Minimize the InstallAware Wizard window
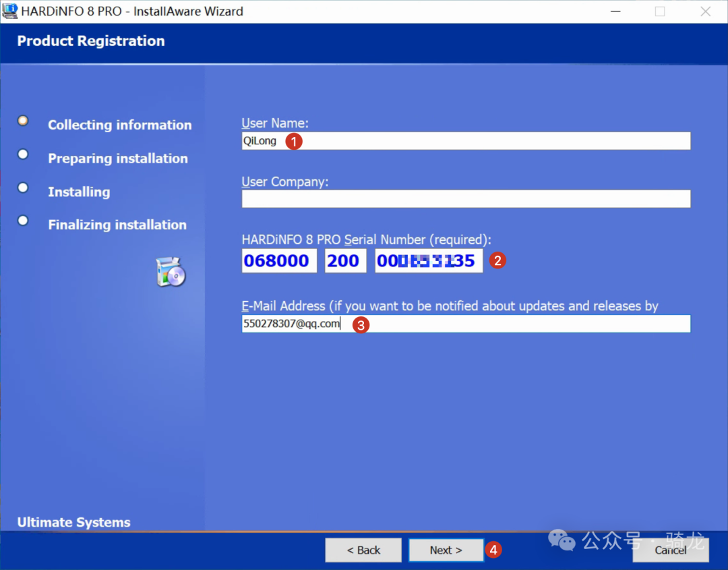This screenshot has width=728, height=570. [x=615, y=11]
